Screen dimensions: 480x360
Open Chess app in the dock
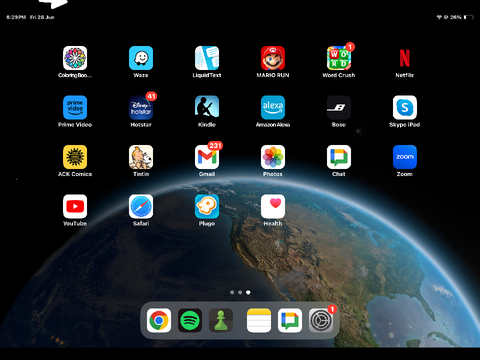tap(221, 321)
